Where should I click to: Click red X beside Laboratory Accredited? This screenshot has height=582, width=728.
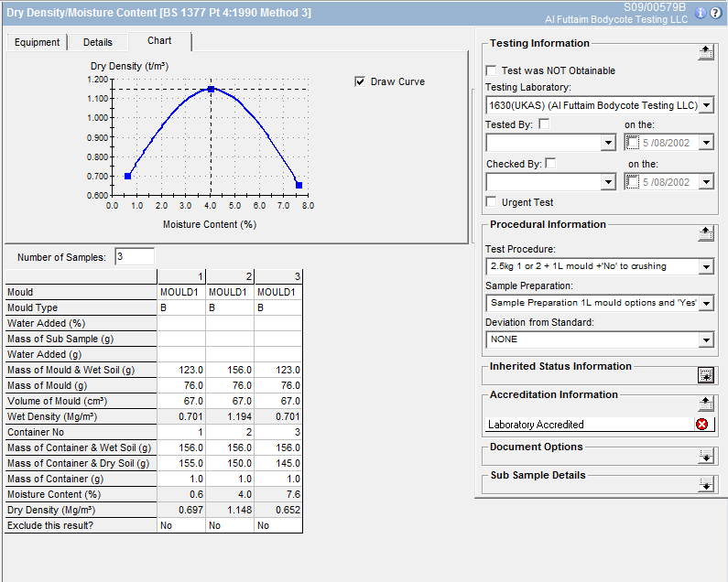(x=701, y=425)
